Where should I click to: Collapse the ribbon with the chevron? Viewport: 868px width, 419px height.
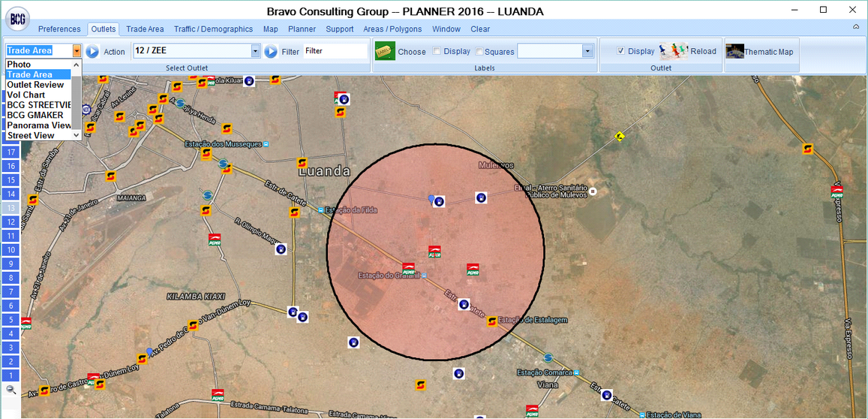[x=856, y=26]
